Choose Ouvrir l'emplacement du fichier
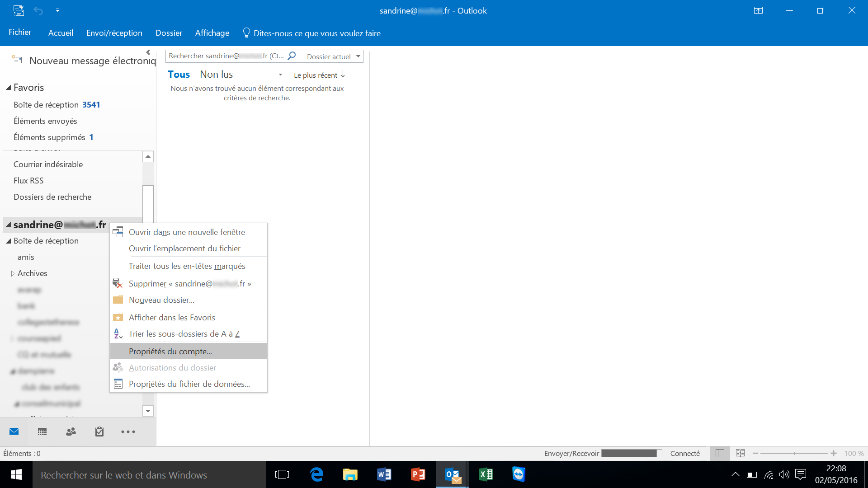Image resolution: width=868 pixels, height=488 pixels. click(189, 249)
